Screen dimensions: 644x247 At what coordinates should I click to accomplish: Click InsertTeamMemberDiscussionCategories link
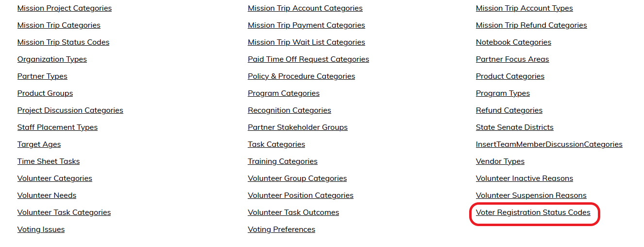click(x=549, y=144)
